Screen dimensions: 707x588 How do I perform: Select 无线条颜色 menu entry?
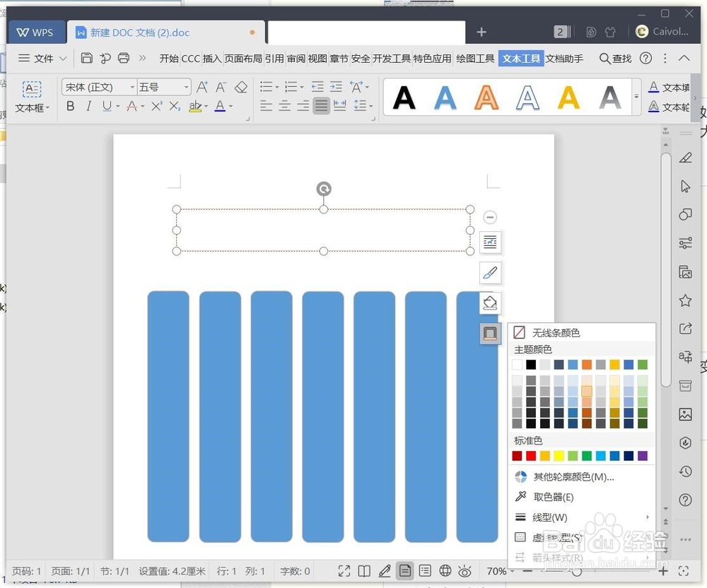(x=582, y=333)
